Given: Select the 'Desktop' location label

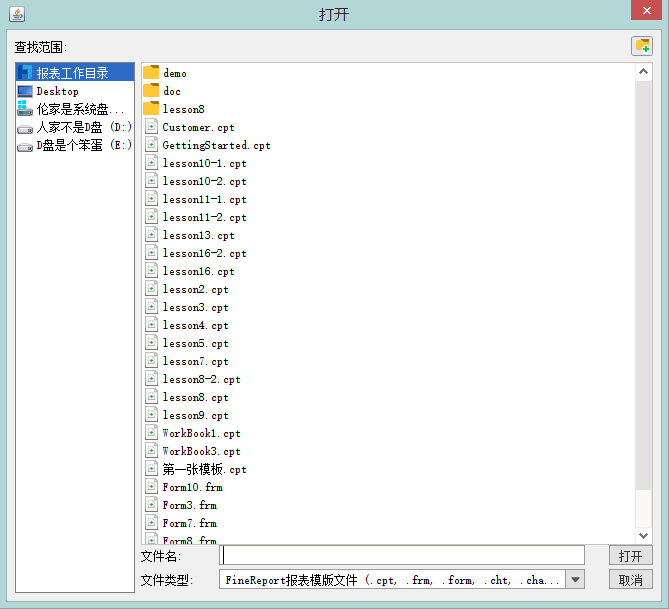Looking at the screenshot, I should (58, 91).
